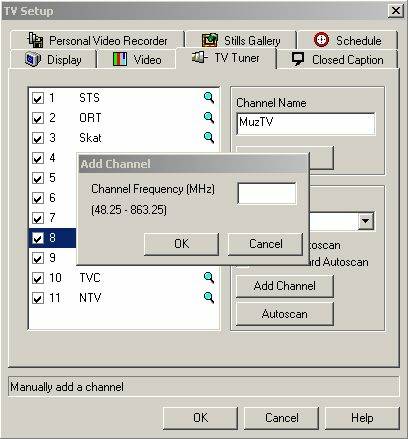
Task: Click the Schedule clock icon
Action: tap(321, 40)
